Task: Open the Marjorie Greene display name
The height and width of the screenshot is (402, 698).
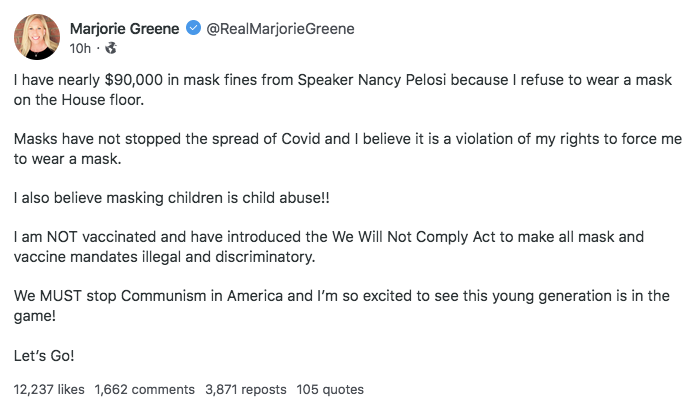Action: pyautogui.click(x=124, y=29)
